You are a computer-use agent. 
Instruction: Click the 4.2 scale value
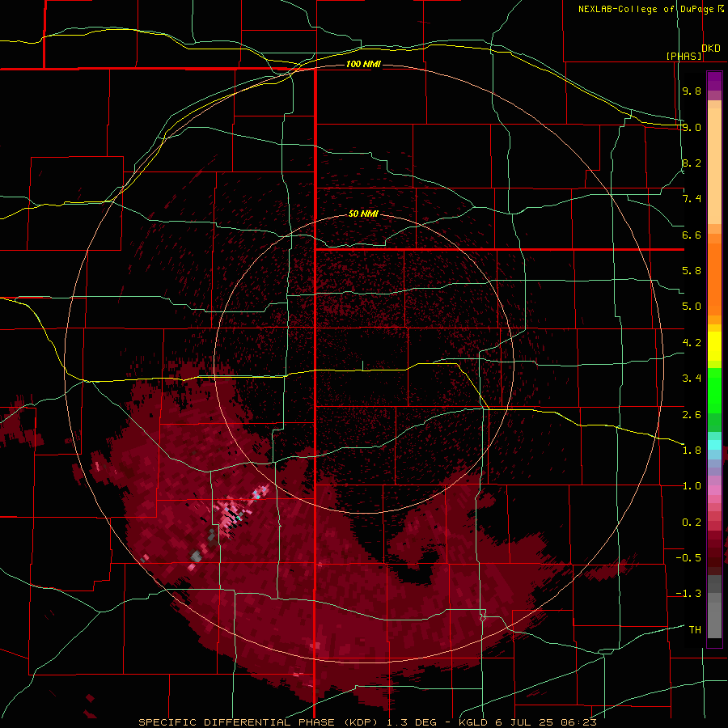[x=692, y=343]
